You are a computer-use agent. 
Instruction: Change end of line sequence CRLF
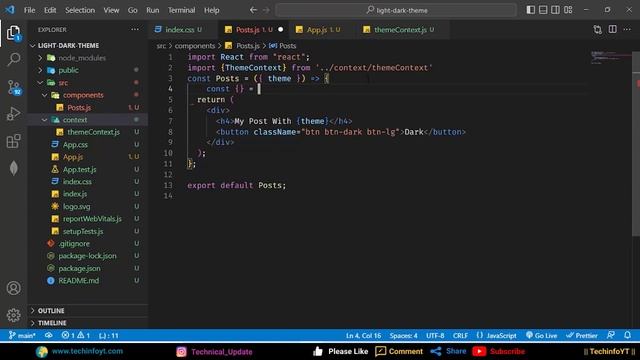click(460, 336)
